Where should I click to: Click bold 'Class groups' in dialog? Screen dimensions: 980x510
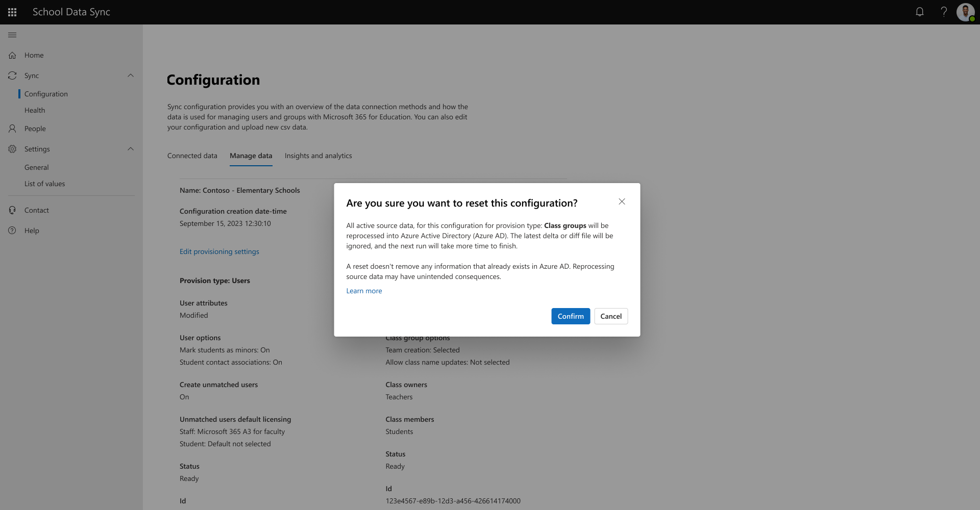[x=565, y=225]
